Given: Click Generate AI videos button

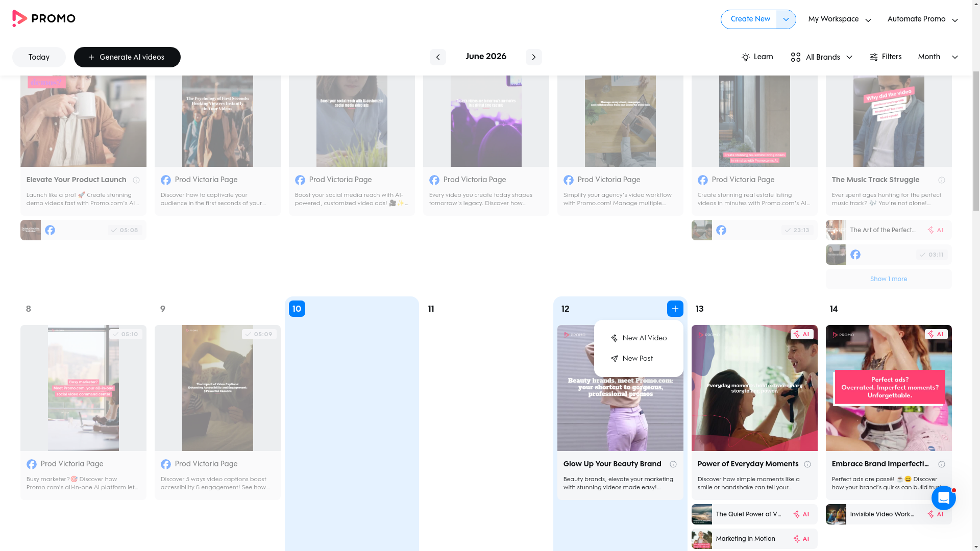Looking at the screenshot, I should click(127, 57).
